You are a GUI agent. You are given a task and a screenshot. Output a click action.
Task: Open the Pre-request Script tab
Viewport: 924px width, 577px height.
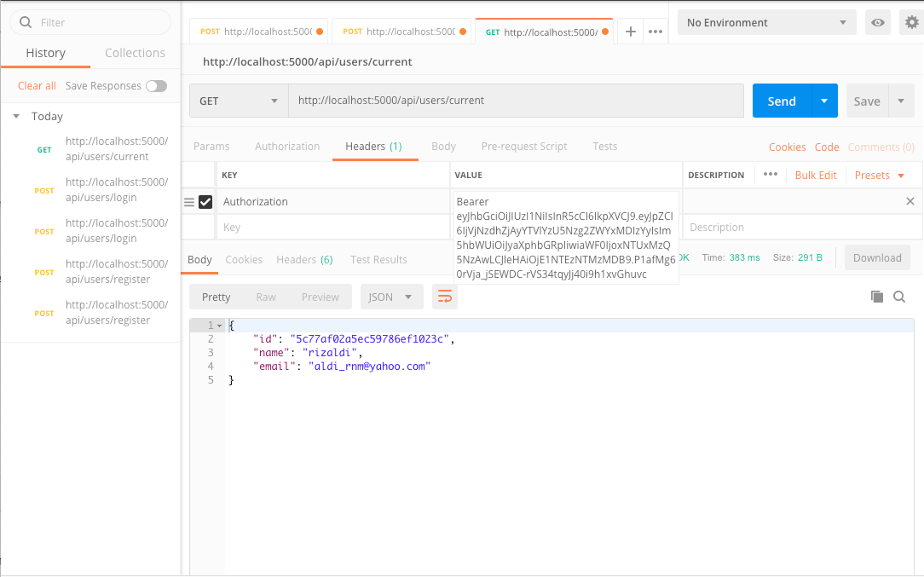coord(523,146)
